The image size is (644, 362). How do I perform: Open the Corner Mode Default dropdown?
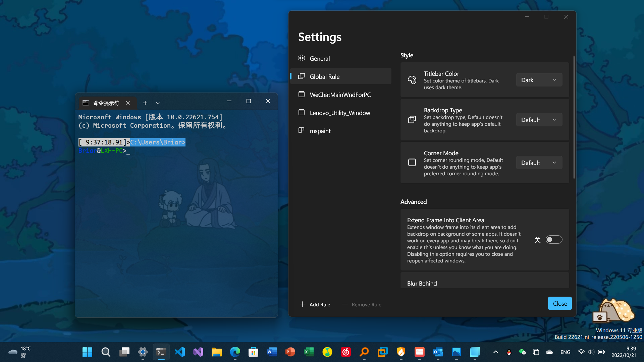[539, 163]
